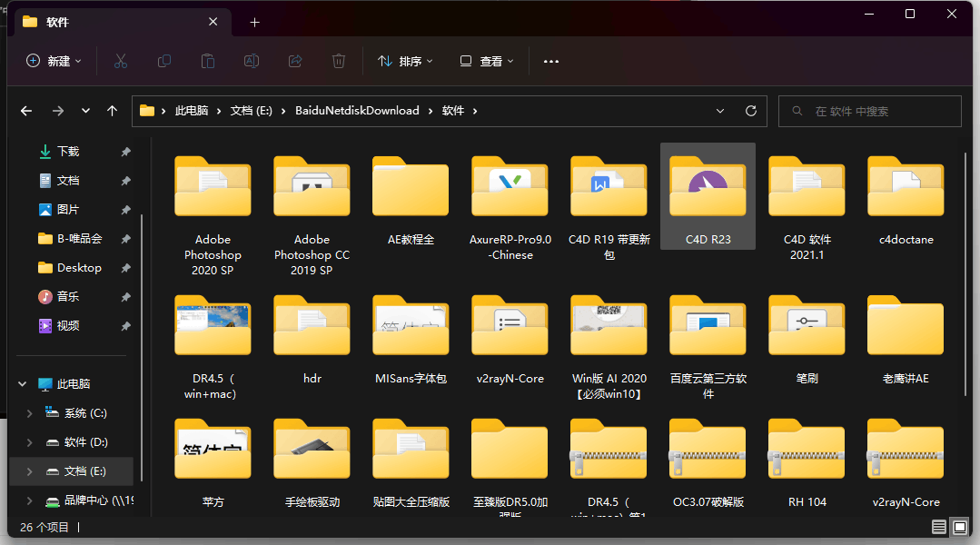This screenshot has width=980, height=545.
Task: Click 此电脑 in the address breadcrumb
Action: (192, 111)
